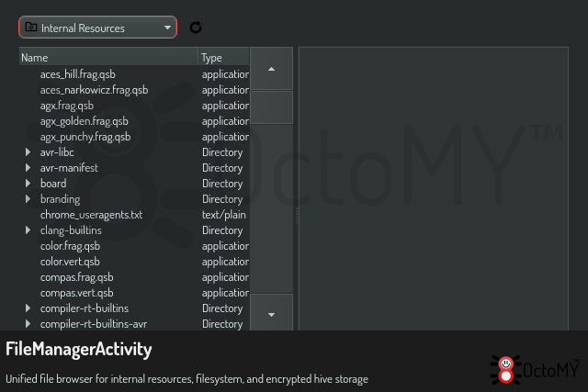Image resolution: width=588 pixels, height=392 pixels.
Task: Select color.vert.qsb file
Action: click(x=70, y=262)
